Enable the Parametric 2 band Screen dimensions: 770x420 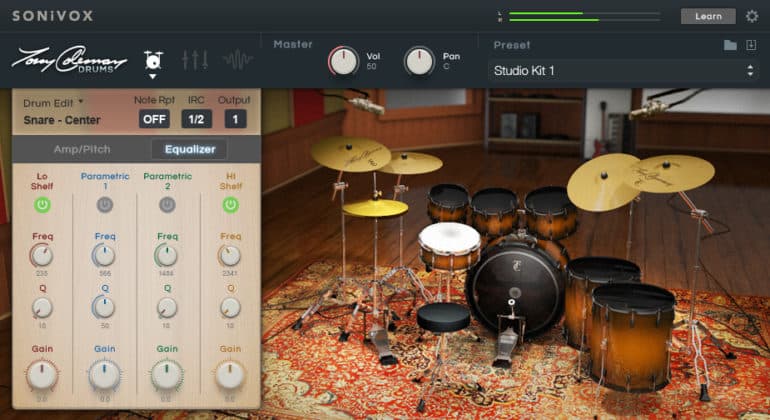point(167,204)
